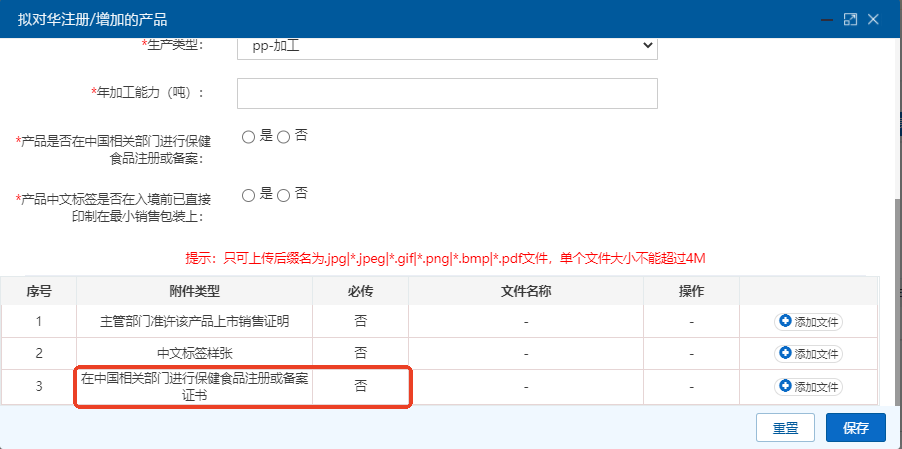This screenshot has width=902, height=449.
Task: Select 是 for 保健食品注册或备案
Action: (x=248, y=138)
